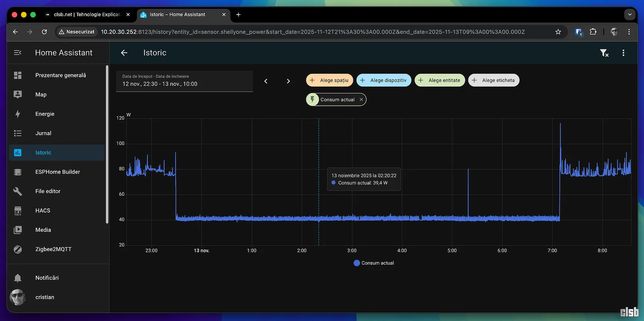
Task: Click the back arrow beside Istoric title
Action: pos(124,53)
